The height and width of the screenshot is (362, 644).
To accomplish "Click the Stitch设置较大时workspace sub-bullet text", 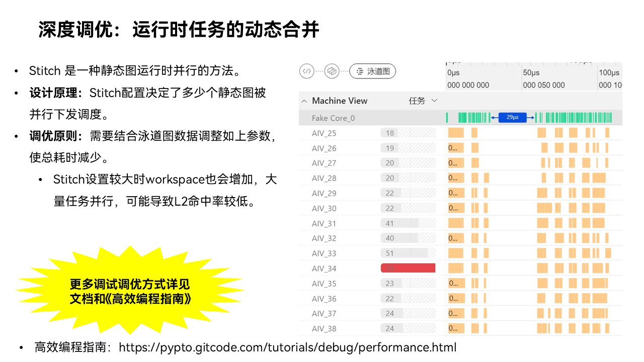I will pyautogui.click(x=165, y=190).
